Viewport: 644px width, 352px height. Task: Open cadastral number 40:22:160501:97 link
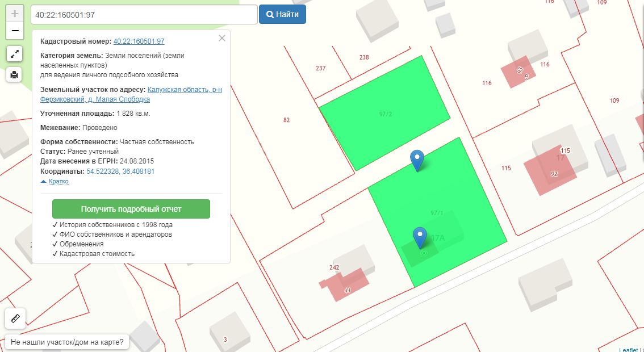pyautogui.click(x=139, y=41)
